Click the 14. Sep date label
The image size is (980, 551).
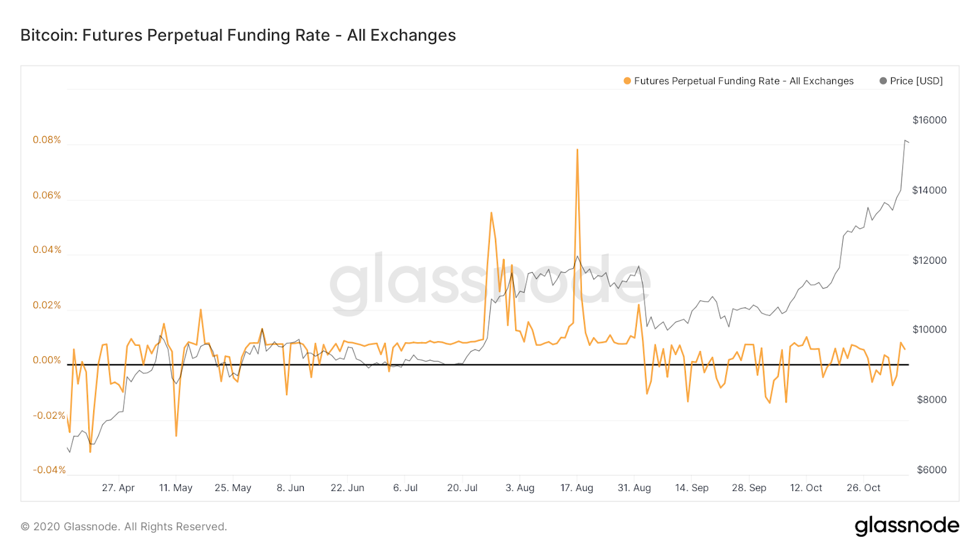(692, 488)
